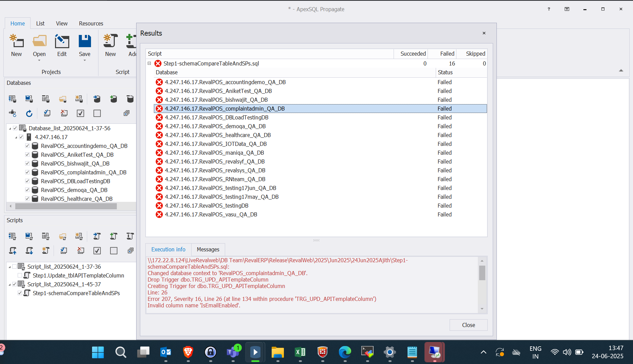Collapse the Script_list_20250624_1-45-37 tree node
The image size is (633, 364).
10,284
